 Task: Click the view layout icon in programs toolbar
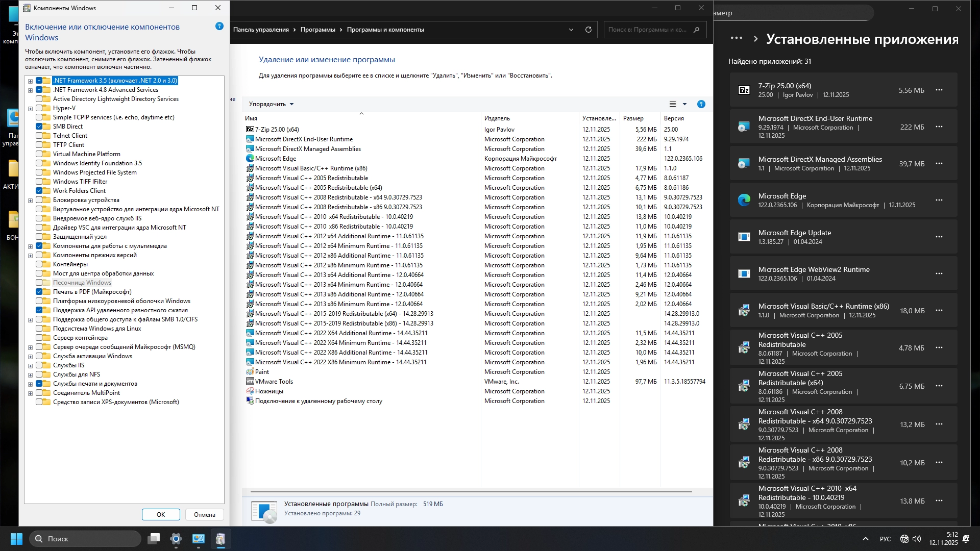click(x=673, y=104)
